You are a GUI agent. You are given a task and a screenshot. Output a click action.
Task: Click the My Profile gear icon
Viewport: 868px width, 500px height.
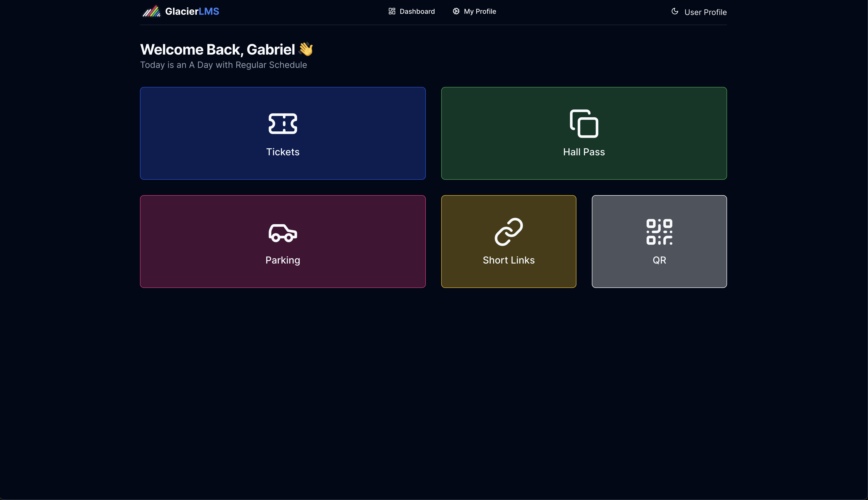click(456, 11)
